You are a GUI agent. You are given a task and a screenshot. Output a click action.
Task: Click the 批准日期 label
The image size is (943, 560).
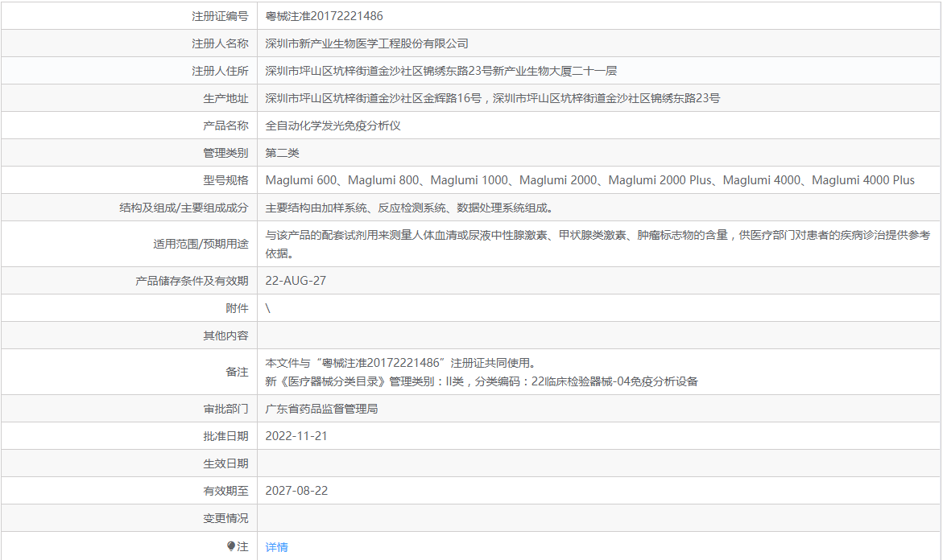225,436
